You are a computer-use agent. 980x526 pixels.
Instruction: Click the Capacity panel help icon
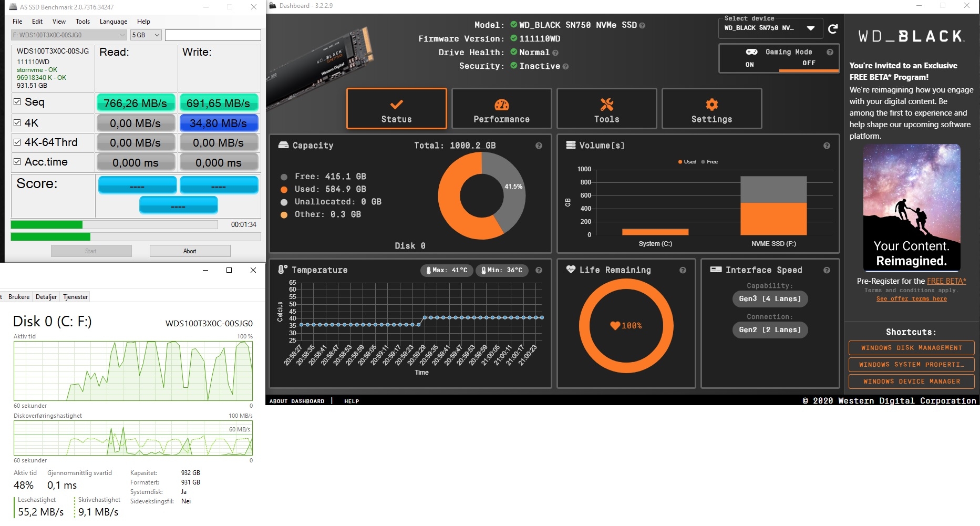[539, 146]
